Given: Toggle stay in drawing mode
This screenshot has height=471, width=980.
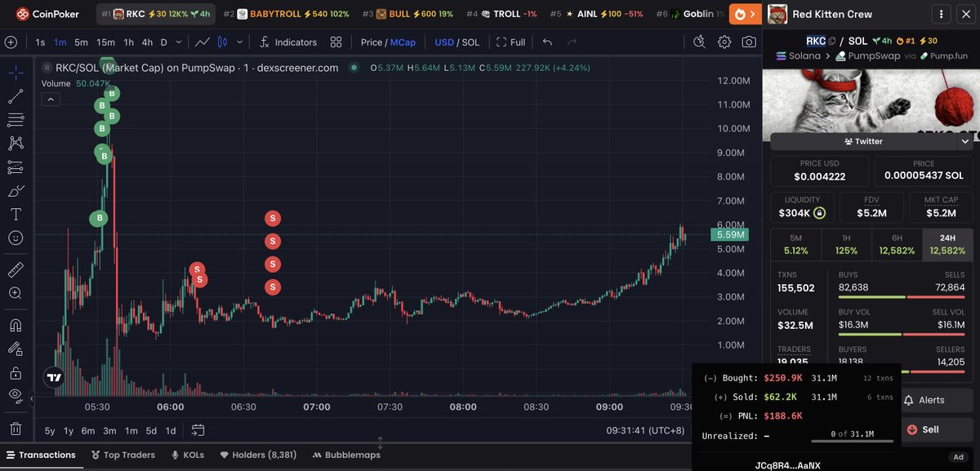Looking at the screenshot, I should click(16, 348).
